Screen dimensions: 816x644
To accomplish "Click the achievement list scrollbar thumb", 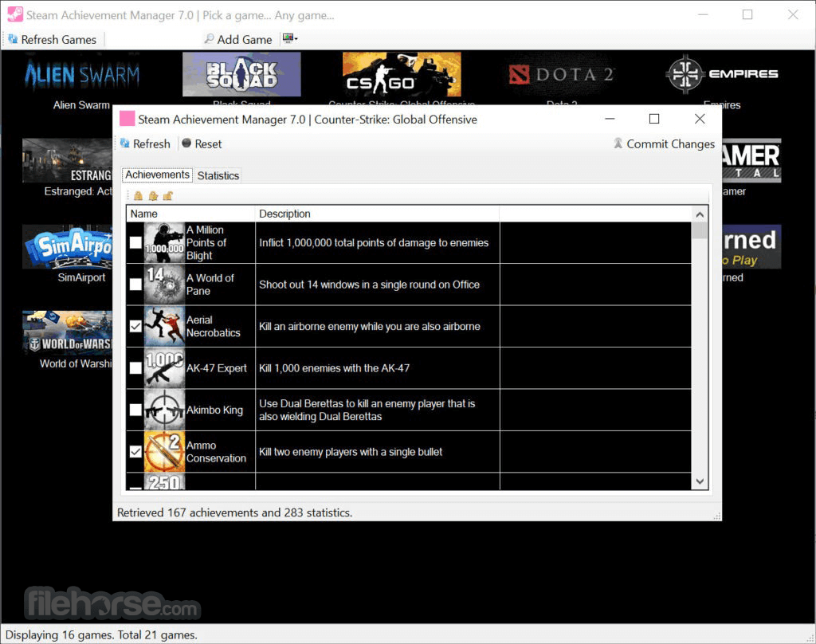I will click(700, 230).
